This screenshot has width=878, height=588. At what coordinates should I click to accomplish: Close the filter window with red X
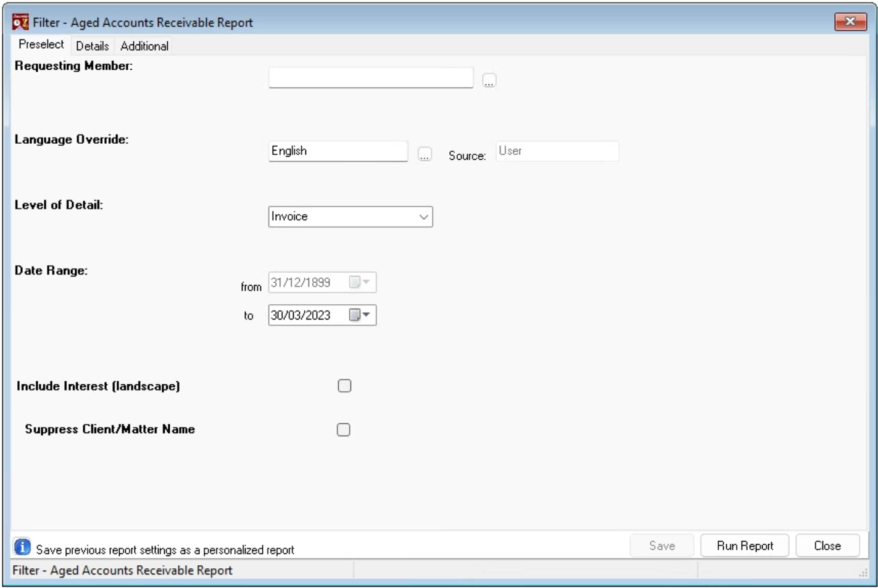850,22
